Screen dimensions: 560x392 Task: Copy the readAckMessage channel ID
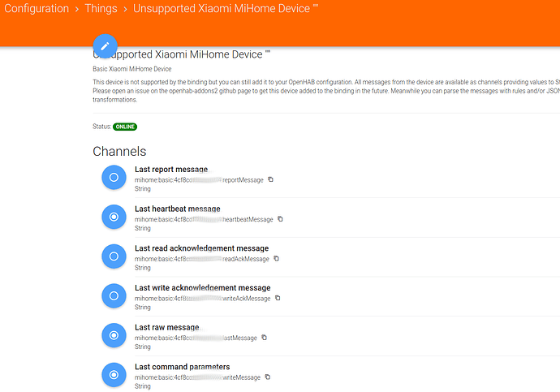coord(277,259)
